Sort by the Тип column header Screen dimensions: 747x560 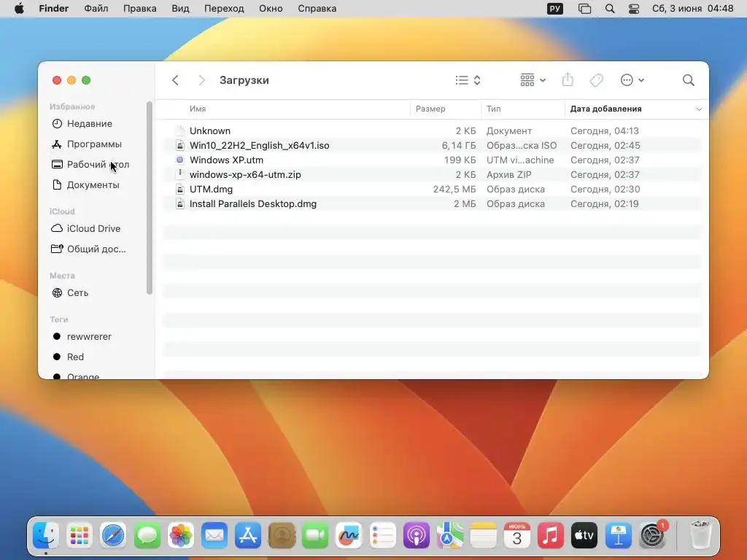coord(493,109)
